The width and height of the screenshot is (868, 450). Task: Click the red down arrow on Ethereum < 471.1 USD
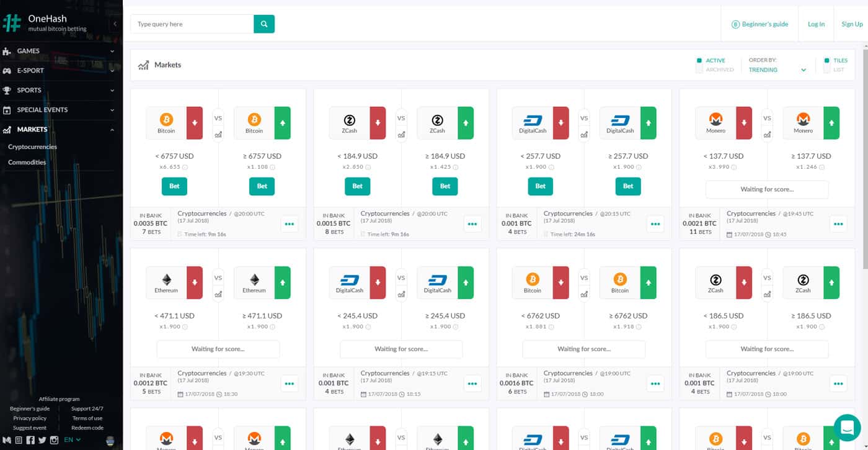[x=195, y=282]
